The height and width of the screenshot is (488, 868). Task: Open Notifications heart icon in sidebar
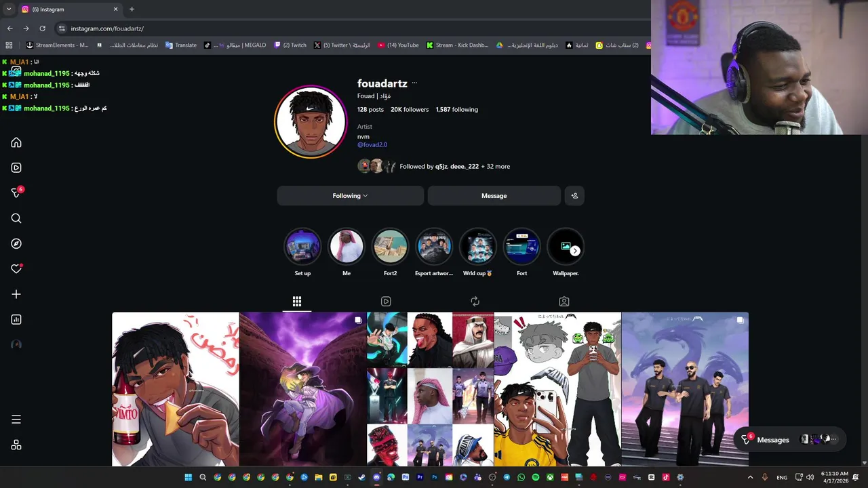pyautogui.click(x=16, y=269)
